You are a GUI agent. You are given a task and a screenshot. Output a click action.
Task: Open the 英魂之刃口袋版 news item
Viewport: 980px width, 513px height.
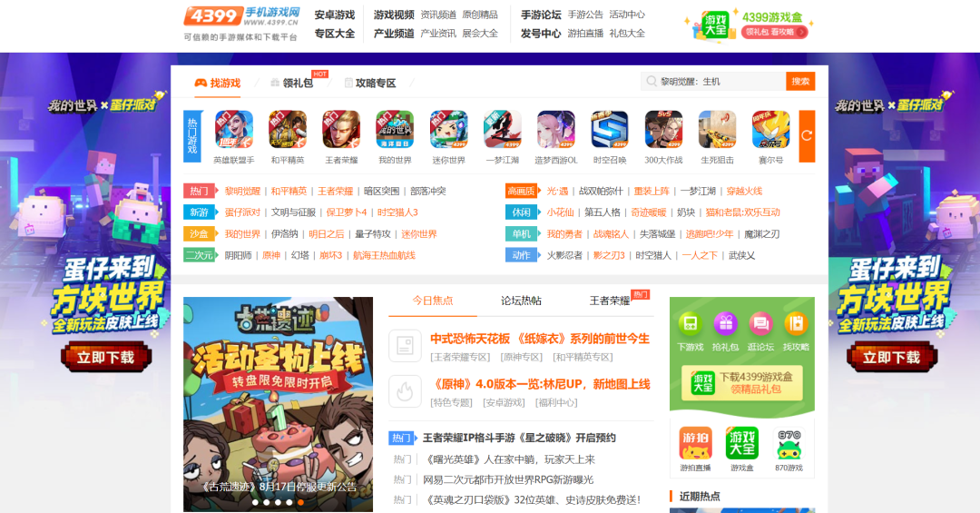pyautogui.click(x=533, y=500)
